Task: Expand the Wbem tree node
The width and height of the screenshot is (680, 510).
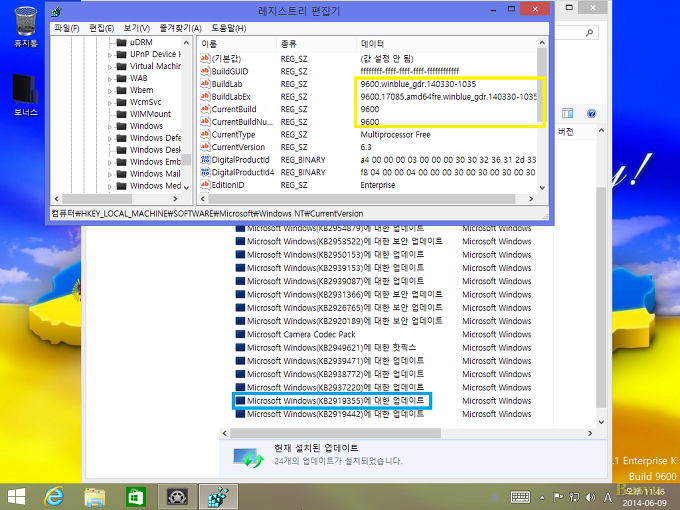Action: tap(110, 91)
